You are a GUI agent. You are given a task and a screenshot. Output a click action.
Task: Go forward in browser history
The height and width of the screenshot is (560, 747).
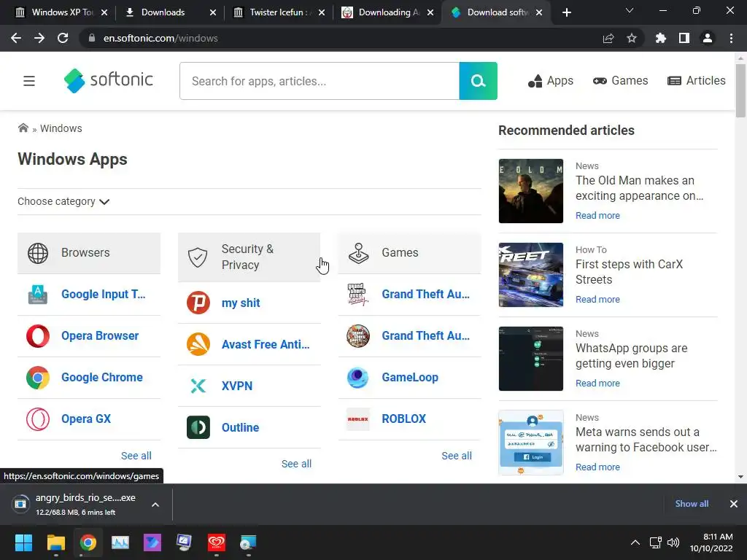[x=39, y=38]
